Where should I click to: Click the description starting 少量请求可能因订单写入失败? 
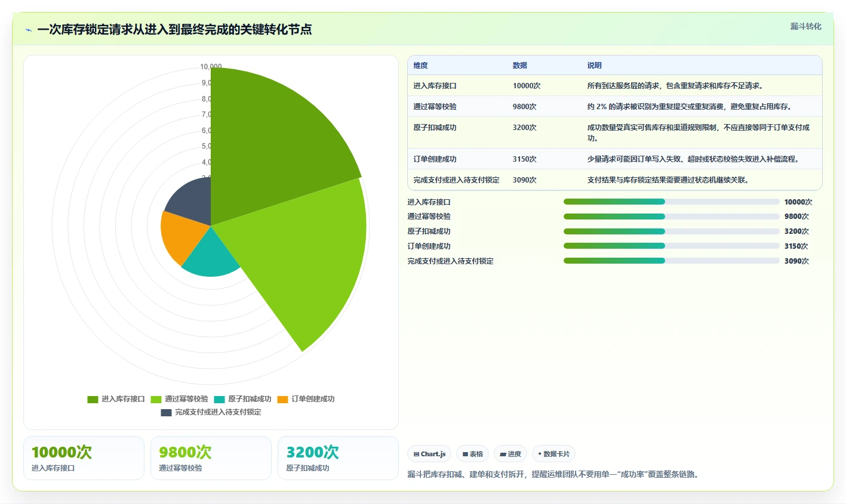tap(693, 159)
